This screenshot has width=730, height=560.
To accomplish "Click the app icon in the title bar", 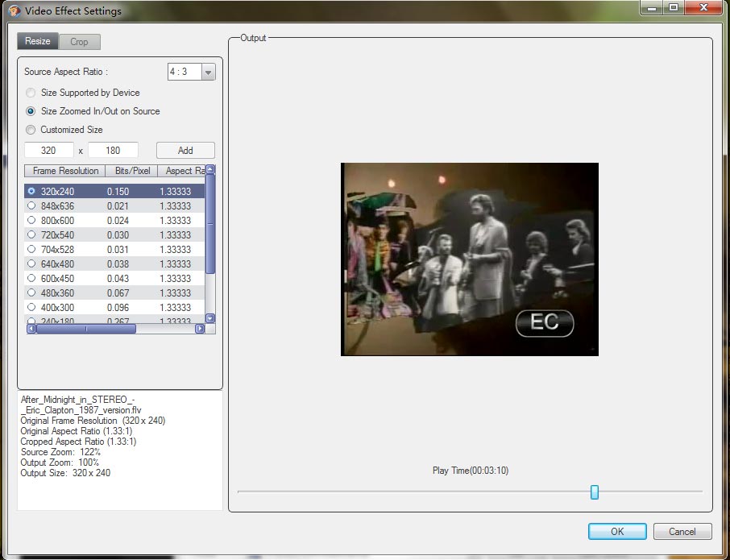I will click(x=15, y=10).
